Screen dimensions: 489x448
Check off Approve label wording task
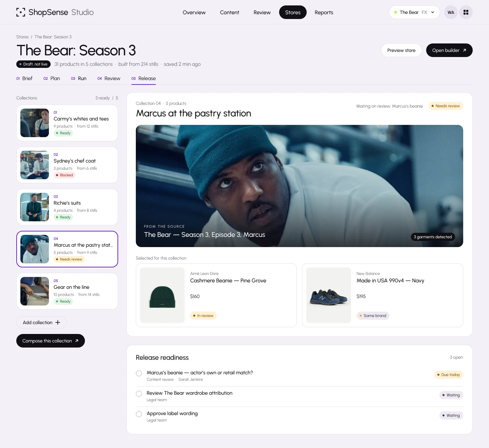(x=139, y=414)
